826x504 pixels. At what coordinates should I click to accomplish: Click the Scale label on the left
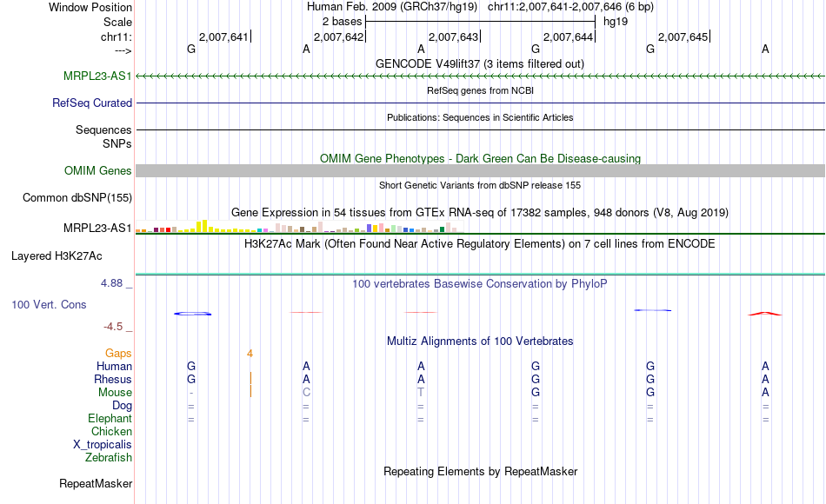(x=118, y=22)
